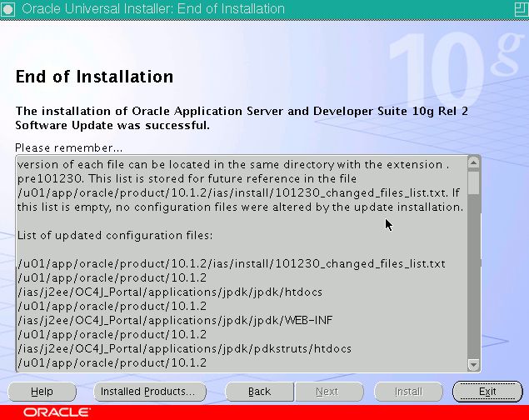Click 'Software Update was successful.' text
The height and width of the screenshot is (420, 529).
pyautogui.click(x=112, y=126)
